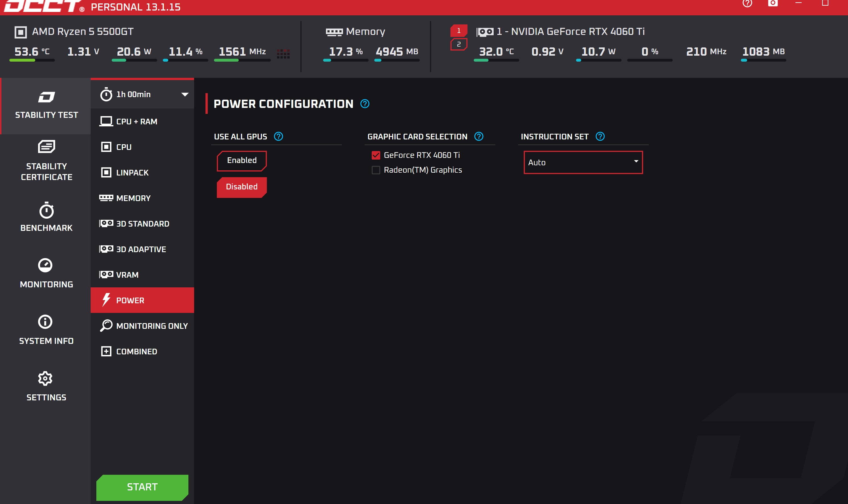
Task: Click the Memory module icon in header
Action: [334, 32]
